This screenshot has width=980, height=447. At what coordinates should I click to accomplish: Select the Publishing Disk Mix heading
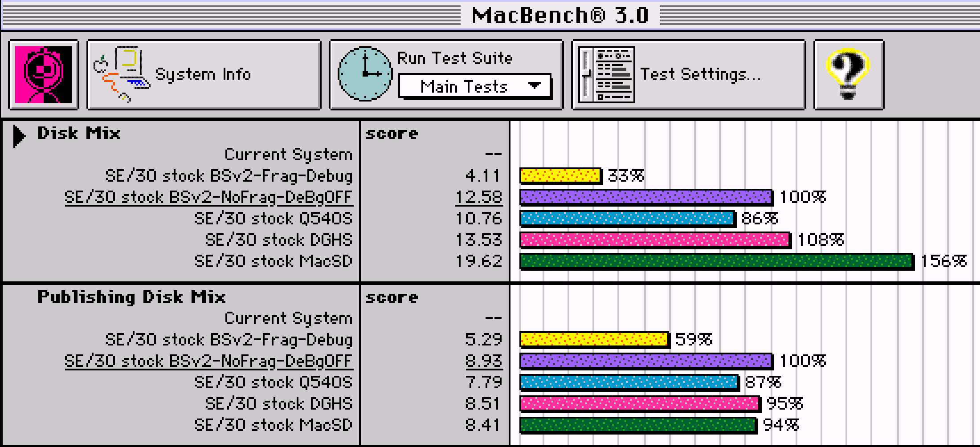[x=131, y=297]
